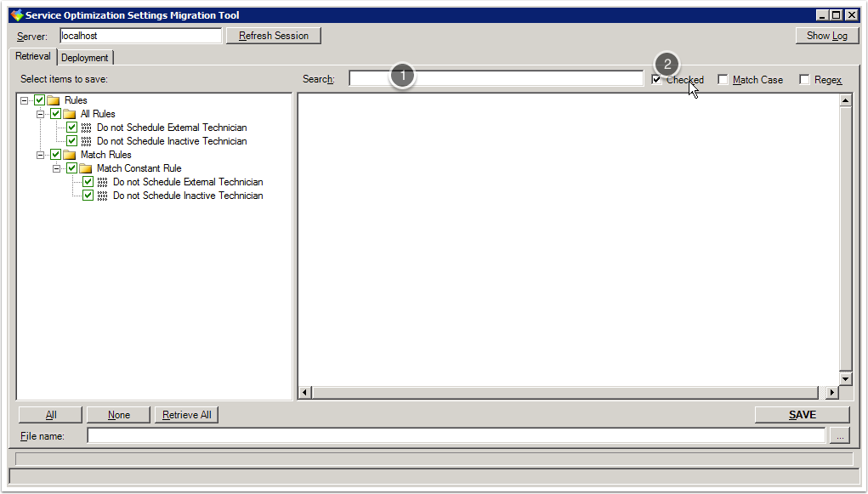This screenshot has width=868, height=494.
Task: Enable the Regex search checkbox
Action: tap(804, 80)
